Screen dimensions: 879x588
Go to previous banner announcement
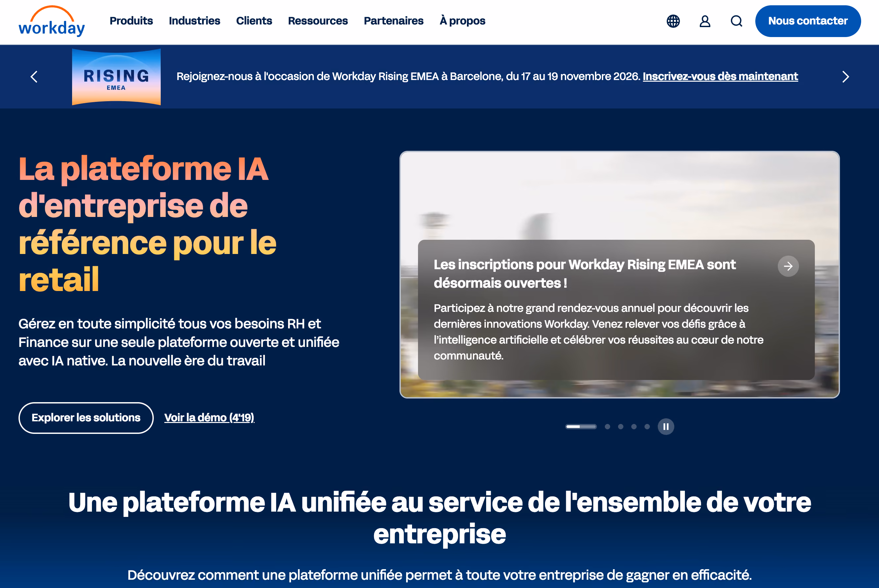pos(34,77)
